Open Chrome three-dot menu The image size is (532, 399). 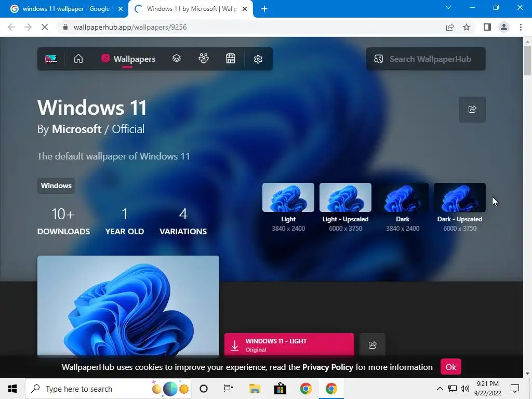[521, 27]
